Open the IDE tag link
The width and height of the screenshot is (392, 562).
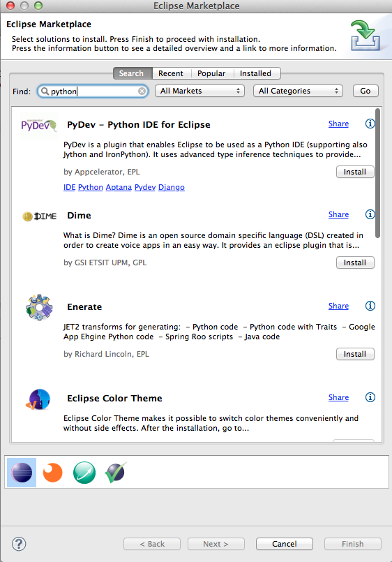click(70, 188)
